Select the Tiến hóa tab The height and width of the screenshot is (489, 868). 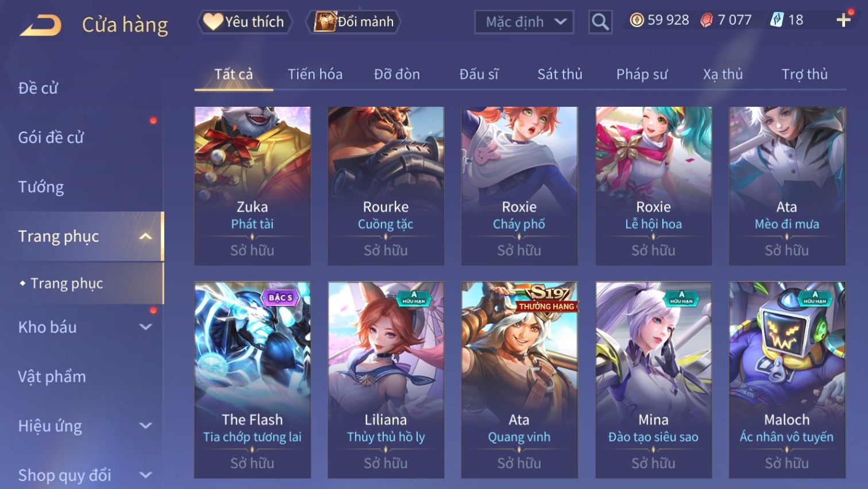tap(315, 74)
